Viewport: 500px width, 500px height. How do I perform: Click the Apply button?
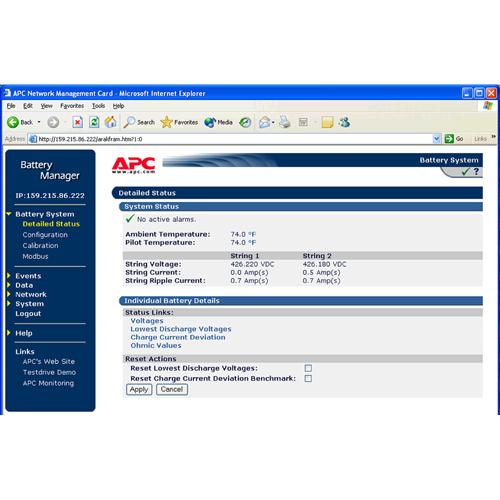[x=139, y=389]
